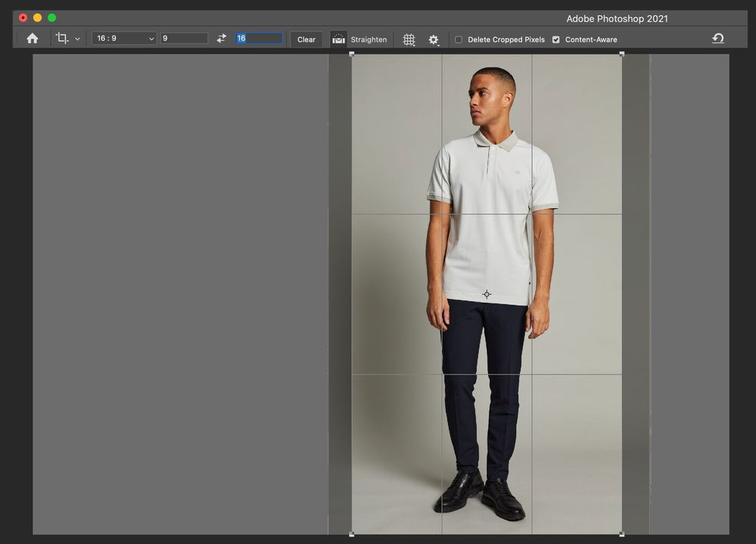Click the highlighted height field showing 16
Image resolution: width=756 pixels, height=544 pixels.
click(259, 39)
